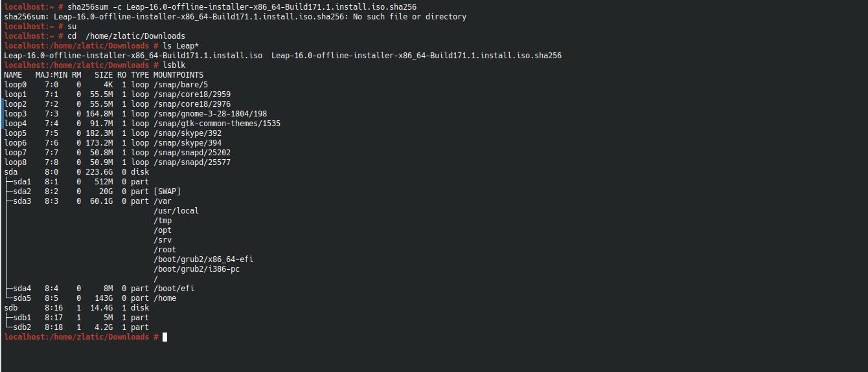
Task: Click the terminal cursor at the last prompt
Action: [165, 337]
